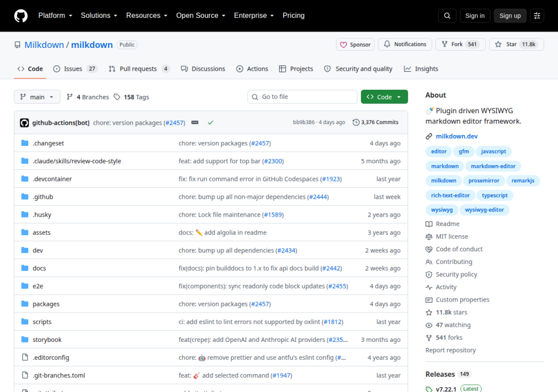Click the star icon beside 11.8k stars
558x392 pixels.
click(x=429, y=313)
